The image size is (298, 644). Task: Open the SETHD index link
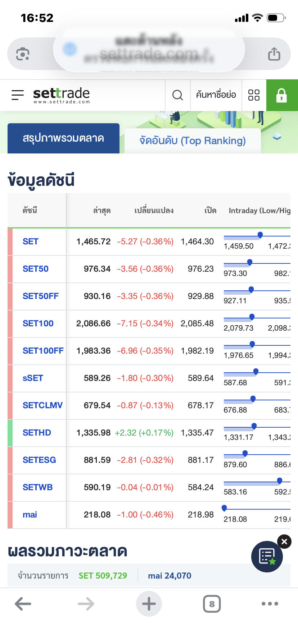click(37, 433)
